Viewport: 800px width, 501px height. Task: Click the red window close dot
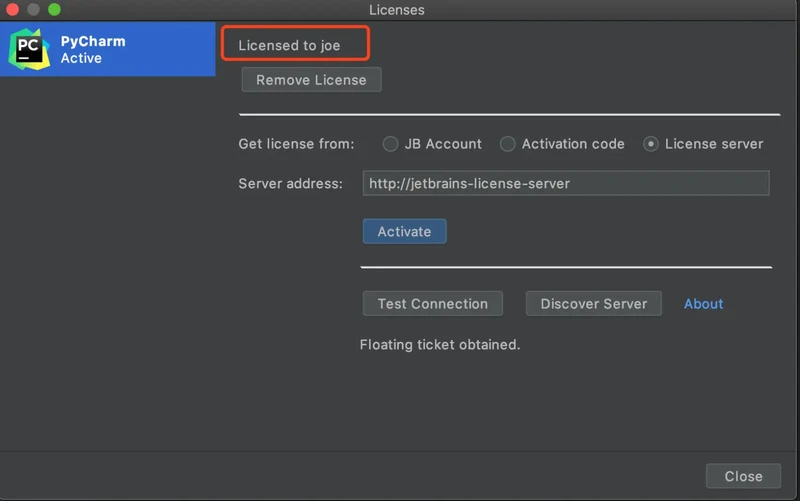coord(14,10)
